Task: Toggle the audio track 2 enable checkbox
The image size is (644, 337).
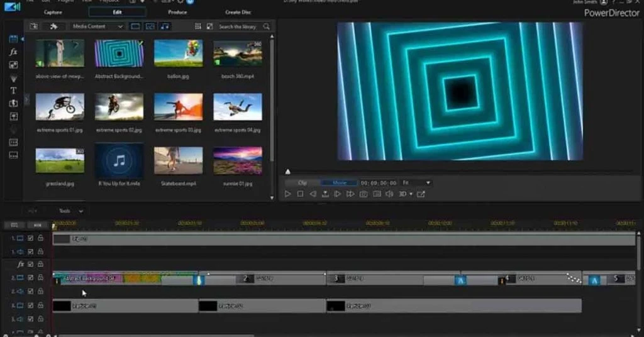Action: point(30,291)
